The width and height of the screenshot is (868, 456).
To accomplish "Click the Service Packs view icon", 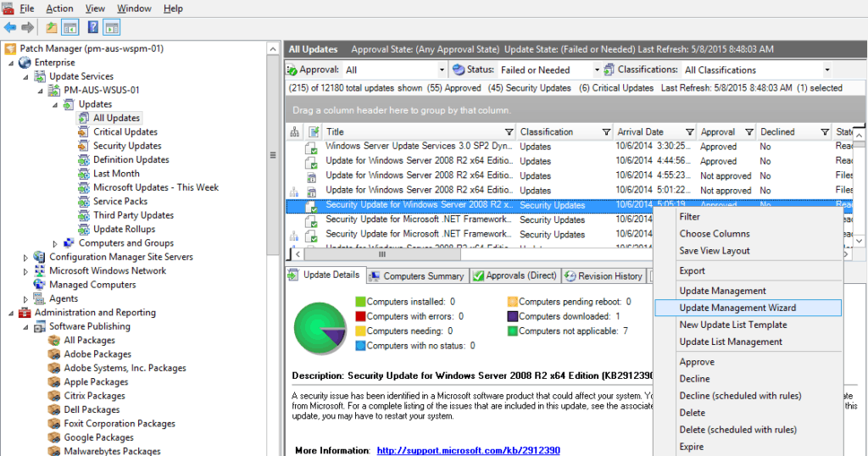I will [x=83, y=201].
